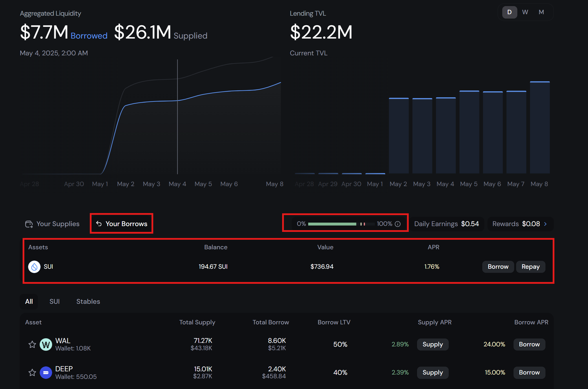
Task: Click the DEEP token logo
Action: [x=46, y=372]
